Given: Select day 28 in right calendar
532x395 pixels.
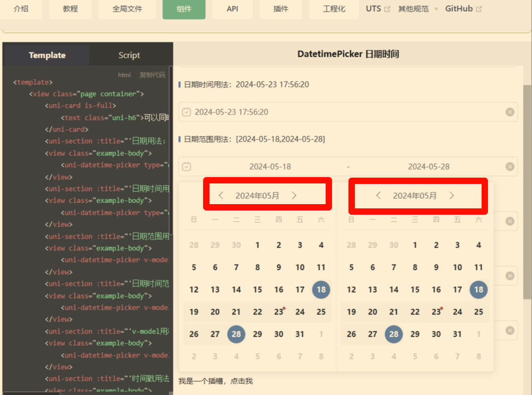Looking at the screenshot, I should [x=394, y=334].
